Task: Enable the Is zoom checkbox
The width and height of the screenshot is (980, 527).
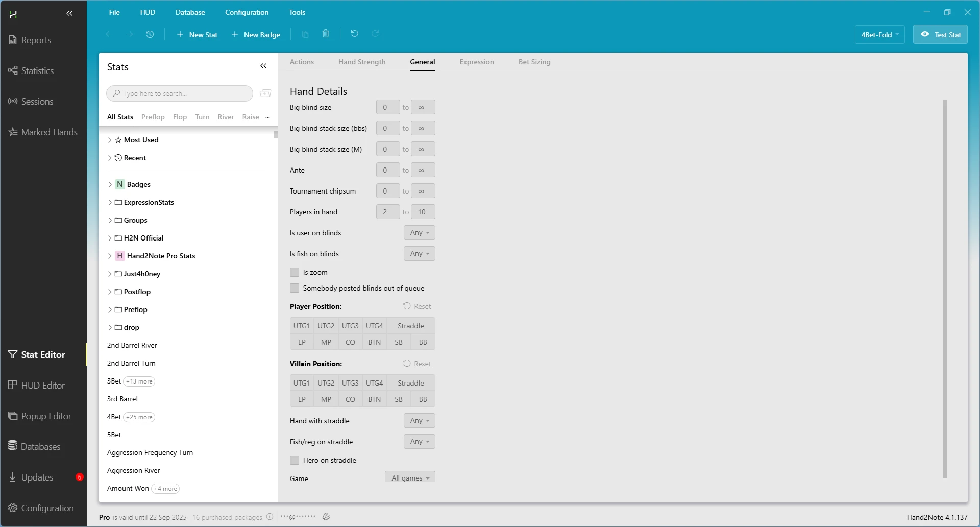Action: tap(295, 272)
